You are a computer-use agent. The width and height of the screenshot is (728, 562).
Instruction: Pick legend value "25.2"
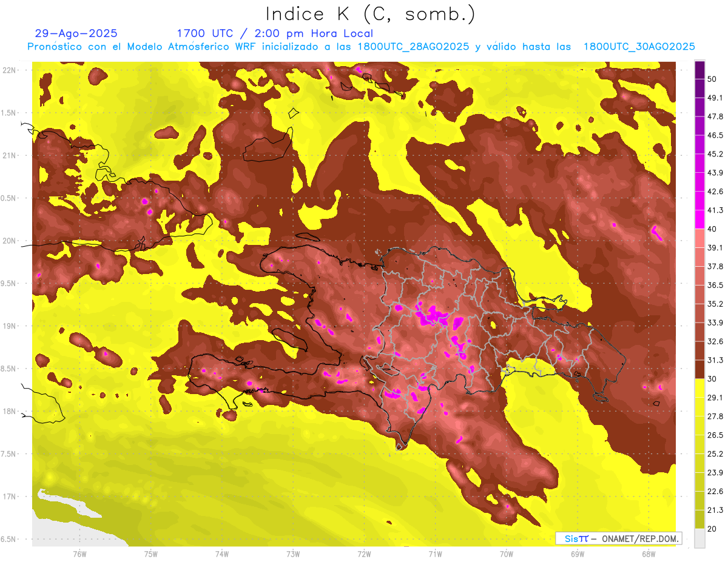[x=715, y=453]
